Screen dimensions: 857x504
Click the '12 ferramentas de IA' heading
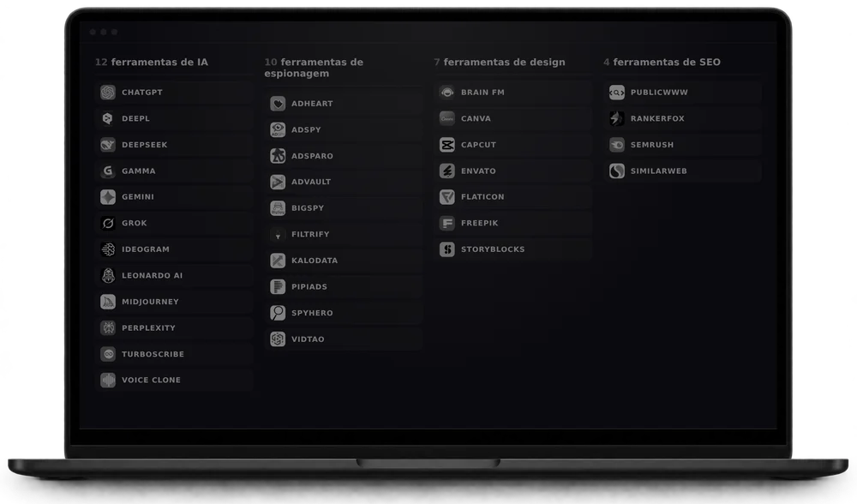pos(152,62)
